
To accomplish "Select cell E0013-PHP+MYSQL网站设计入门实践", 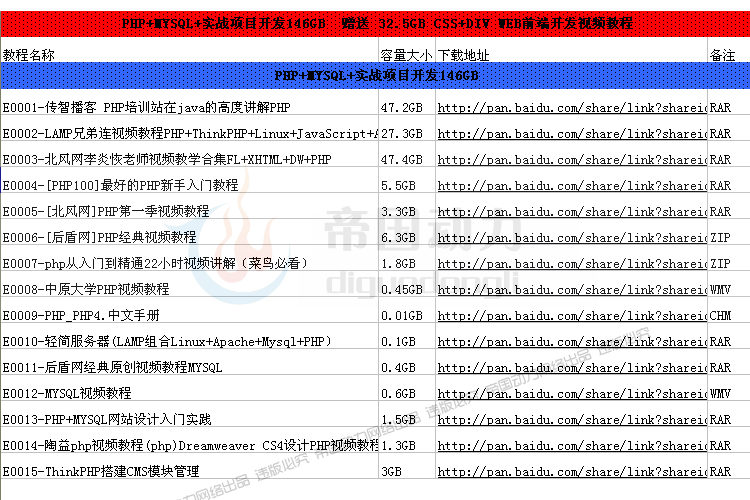I will click(189, 414).
